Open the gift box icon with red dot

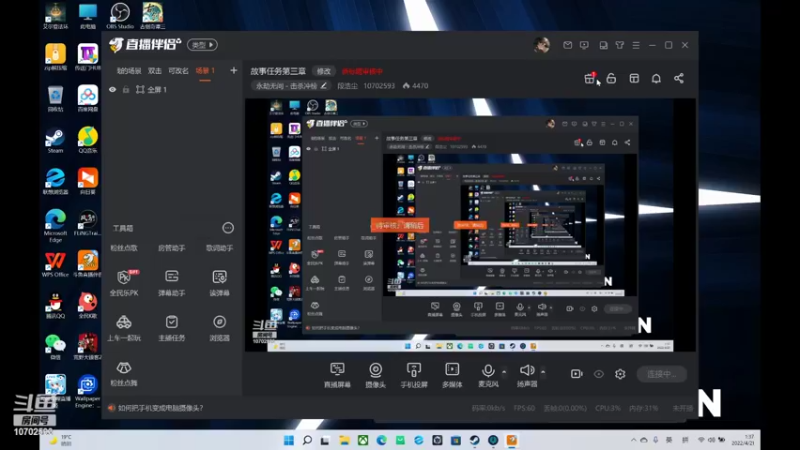click(x=590, y=78)
